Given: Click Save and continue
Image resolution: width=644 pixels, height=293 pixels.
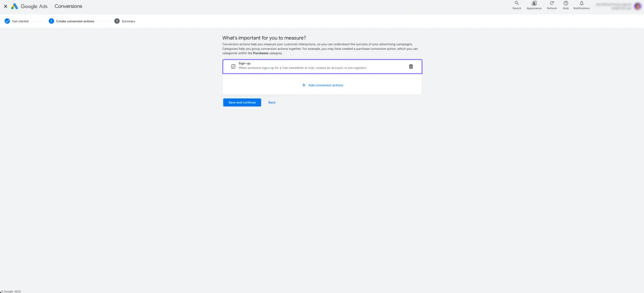Looking at the screenshot, I should [x=242, y=102].
